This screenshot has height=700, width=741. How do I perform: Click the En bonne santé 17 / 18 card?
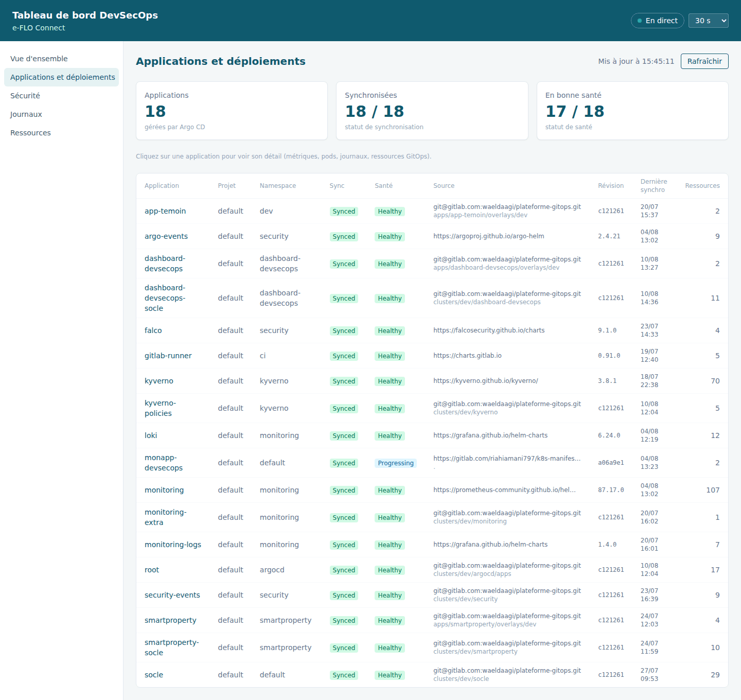point(632,111)
